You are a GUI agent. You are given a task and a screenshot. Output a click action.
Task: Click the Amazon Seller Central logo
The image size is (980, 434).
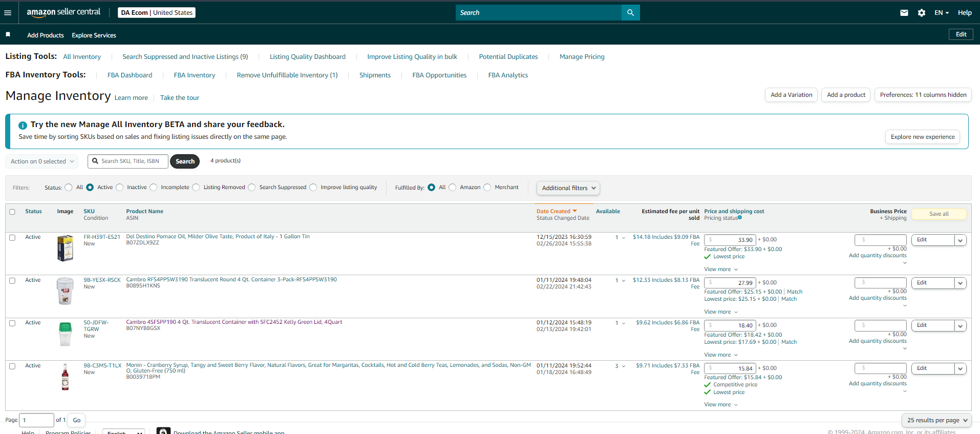pyautogui.click(x=63, y=12)
